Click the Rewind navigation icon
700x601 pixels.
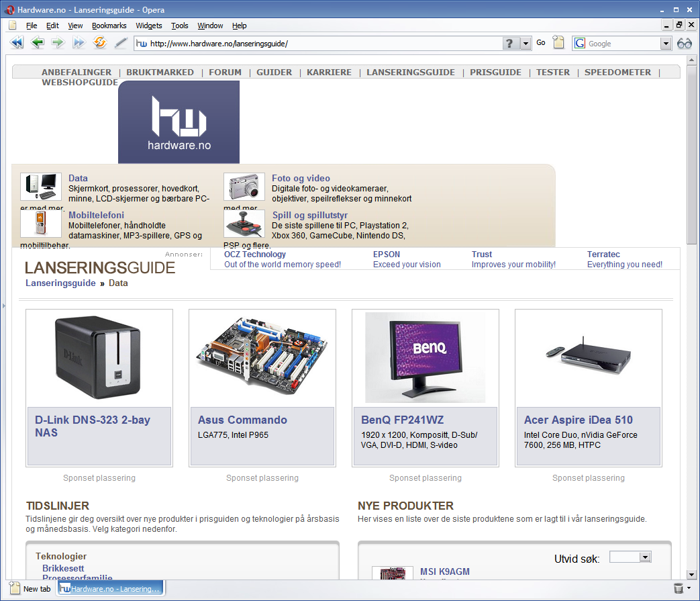pos(17,43)
